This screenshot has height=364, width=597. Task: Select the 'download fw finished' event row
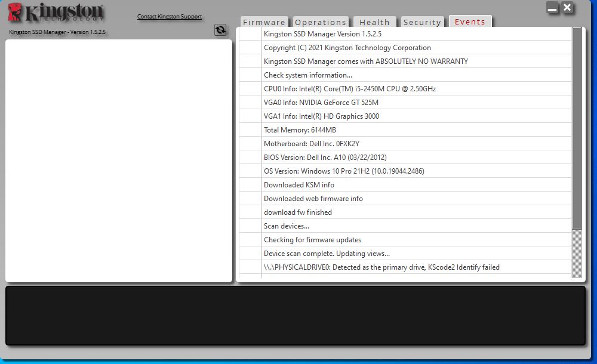(x=405, y=212)
